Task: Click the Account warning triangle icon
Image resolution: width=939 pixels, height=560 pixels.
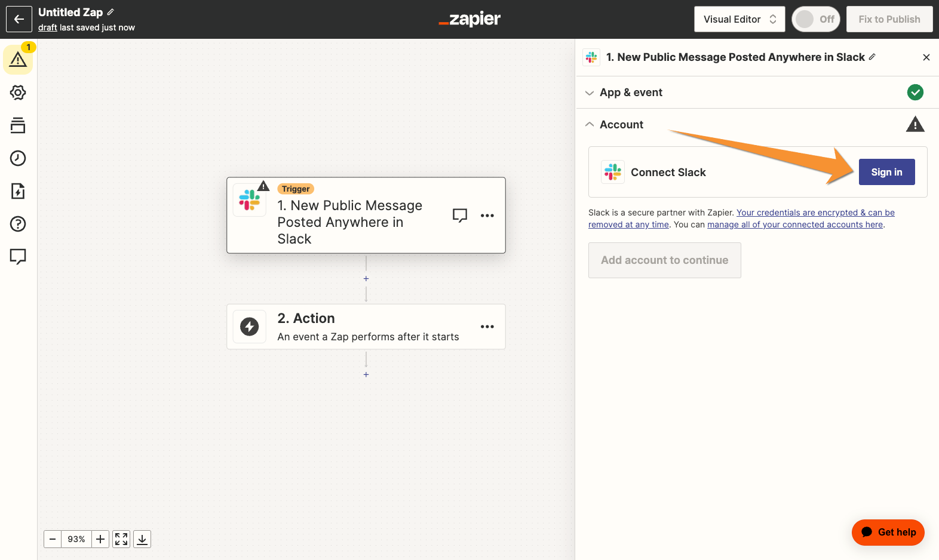Action: click(915, 124)
